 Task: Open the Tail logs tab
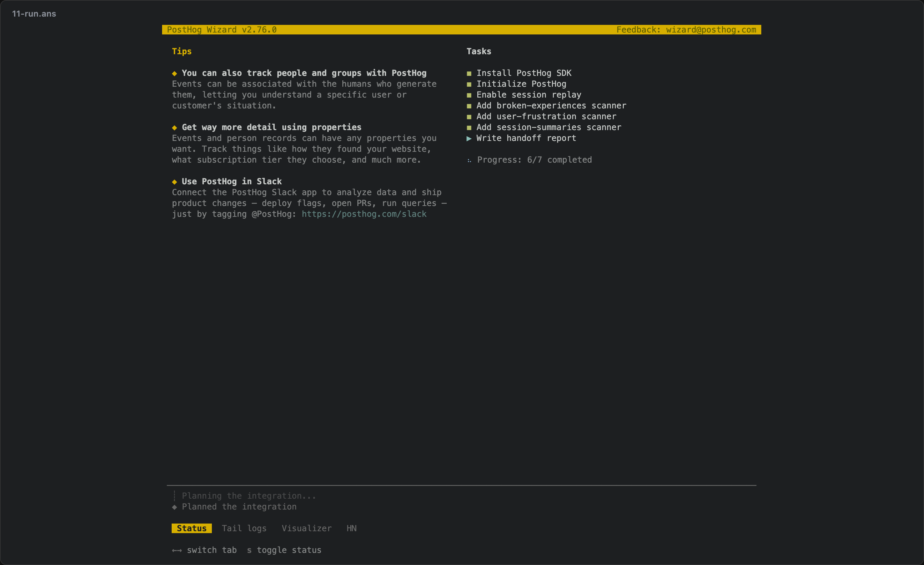(244, 528)
